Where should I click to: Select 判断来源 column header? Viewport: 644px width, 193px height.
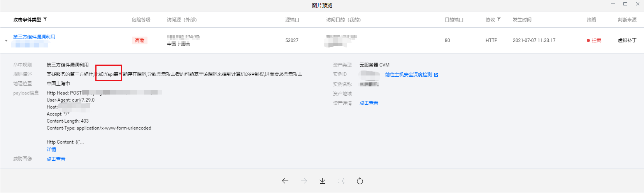click(627, 20)
